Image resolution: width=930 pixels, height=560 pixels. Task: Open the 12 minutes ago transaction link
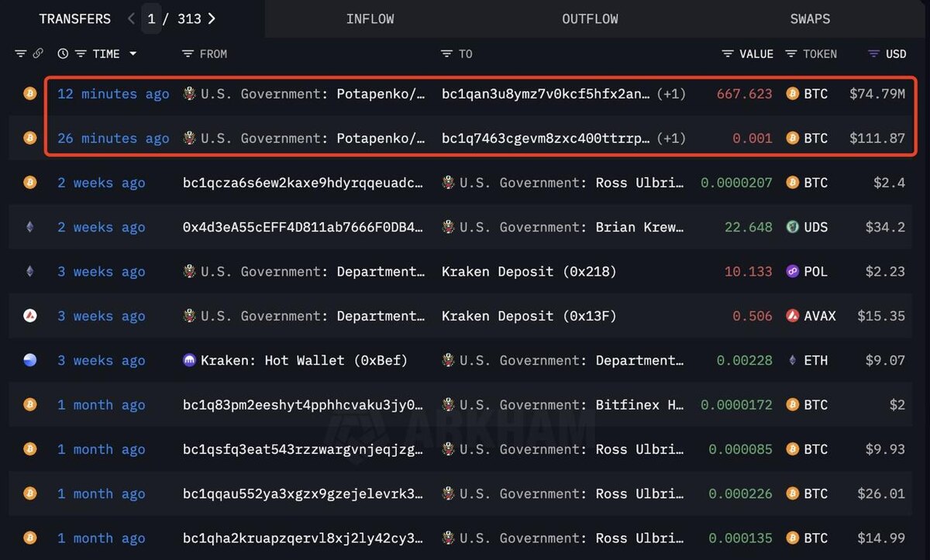[x=113, y=94]
